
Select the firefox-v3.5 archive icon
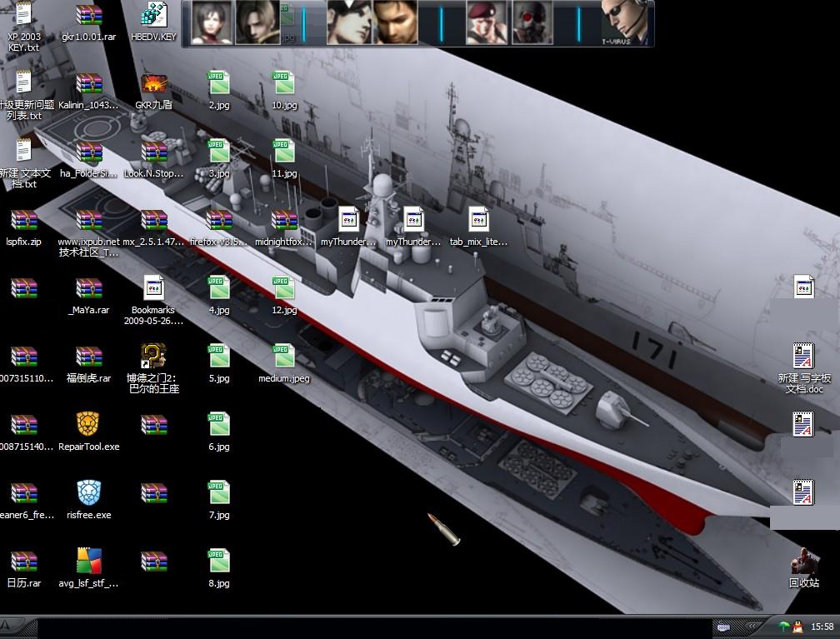pos(219,227)
